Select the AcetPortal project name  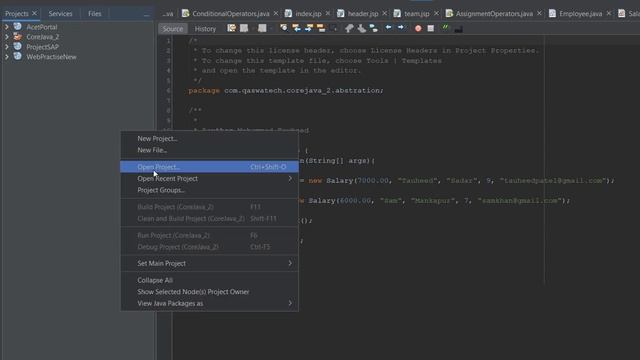point(42,27)
